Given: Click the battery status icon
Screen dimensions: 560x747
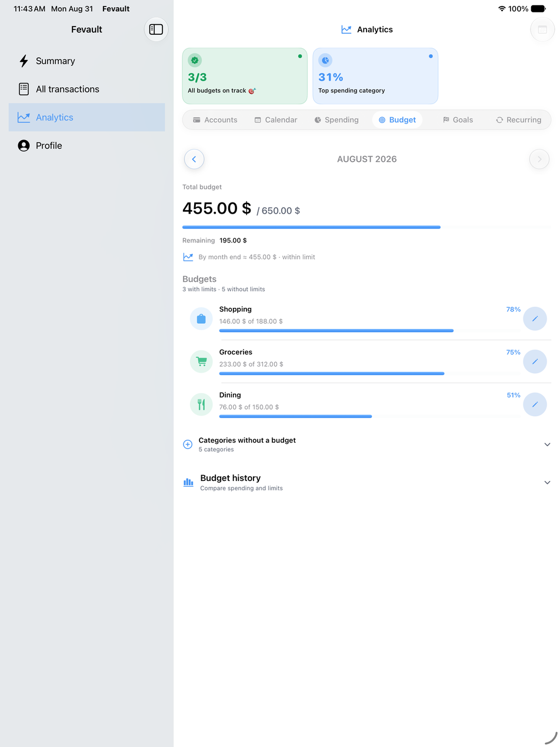Looking at the screenshot, I should pyautogui.click(x=538, y=9).
